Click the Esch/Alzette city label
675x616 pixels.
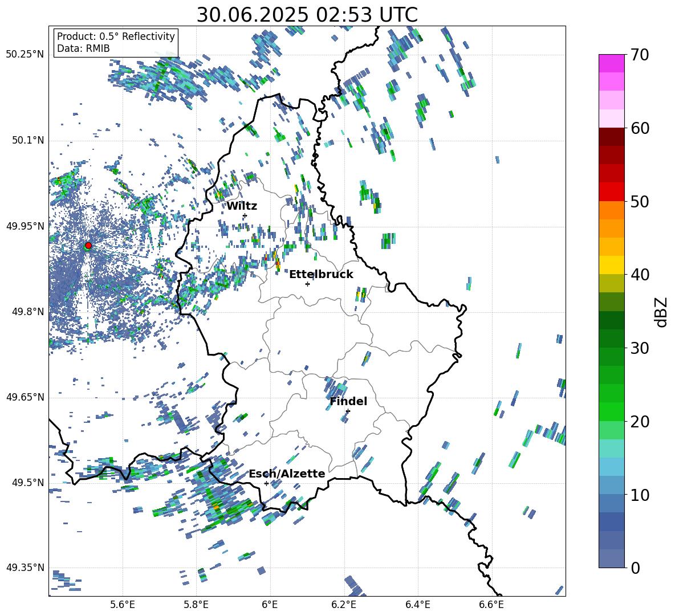(x=287, y=474)
